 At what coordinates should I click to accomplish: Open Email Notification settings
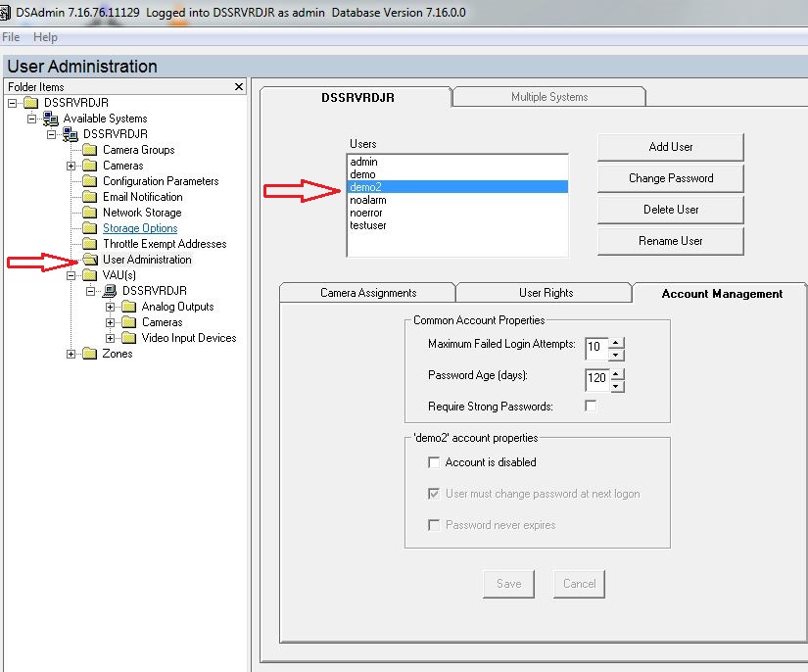[x=143, y=196]
